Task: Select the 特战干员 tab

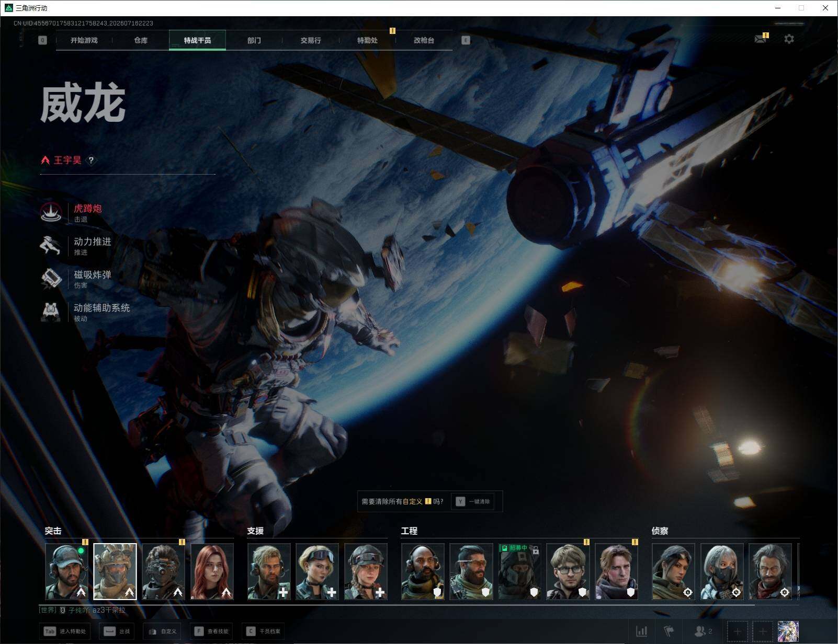Action: coord(197,40)
